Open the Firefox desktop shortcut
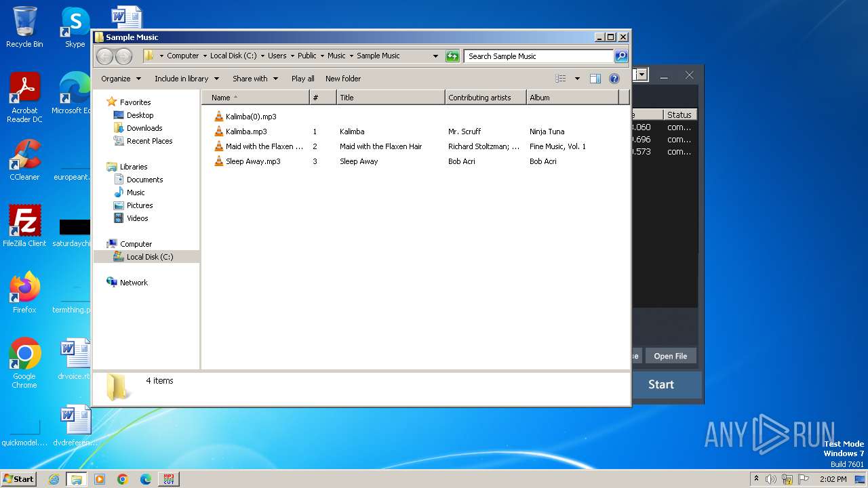The height and width of the screenshot is (488, 868). [24, 292]
